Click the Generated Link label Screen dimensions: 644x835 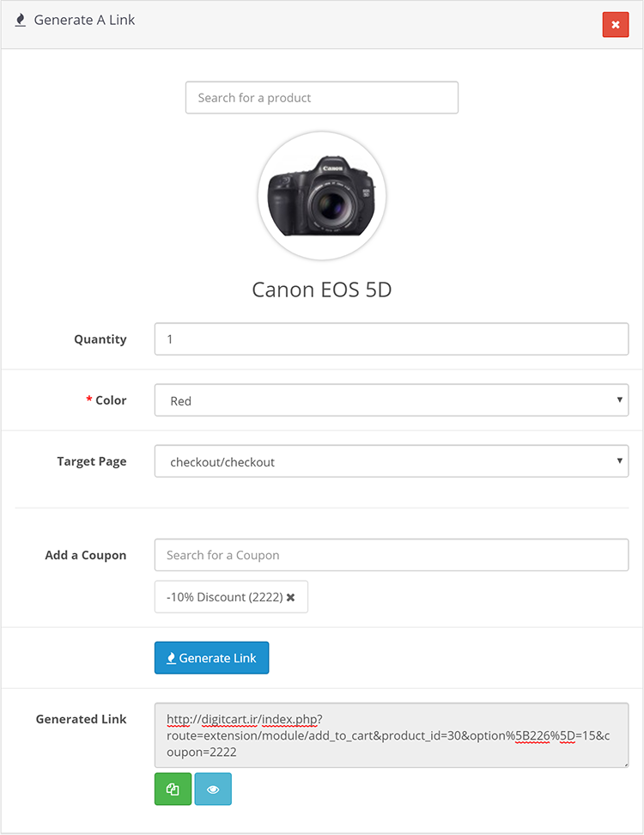pos(81,719)
